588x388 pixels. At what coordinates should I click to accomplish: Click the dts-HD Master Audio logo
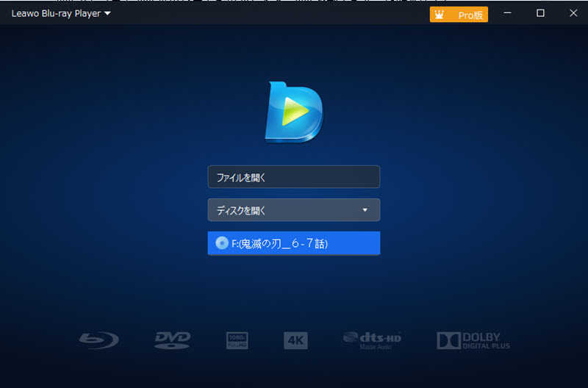coord(371,339)
